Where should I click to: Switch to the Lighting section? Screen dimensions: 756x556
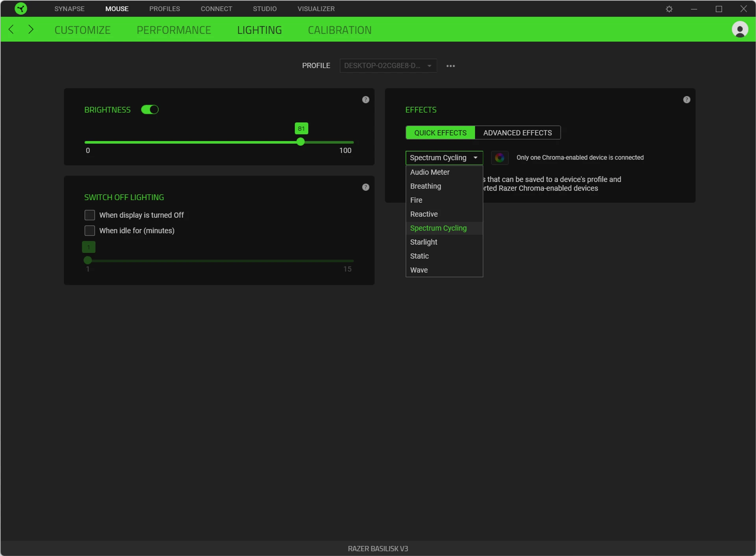click(259, 30)
